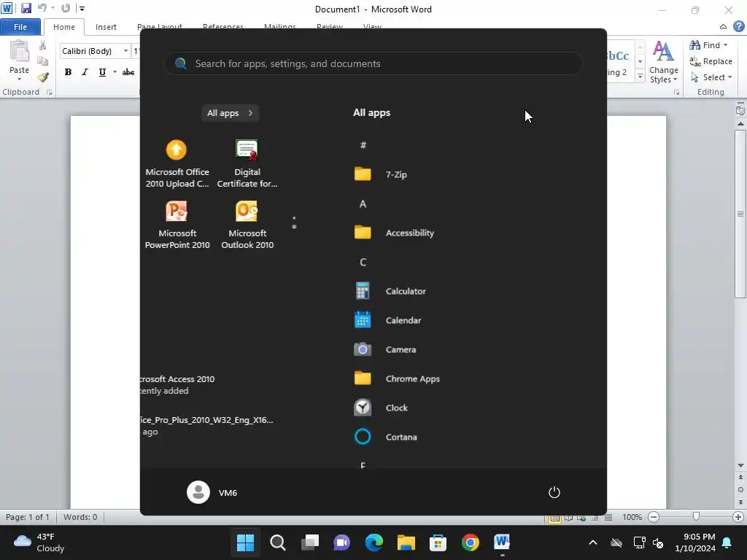
Task: Open the power options button
Action: click(x=554, y=492)
